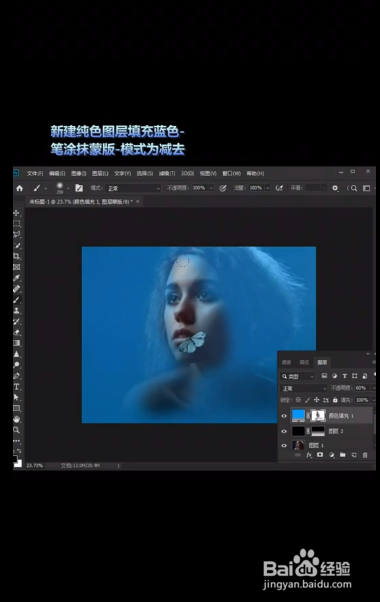
Task: Open the layer blending mode dropdown
Action: (304, 389)
